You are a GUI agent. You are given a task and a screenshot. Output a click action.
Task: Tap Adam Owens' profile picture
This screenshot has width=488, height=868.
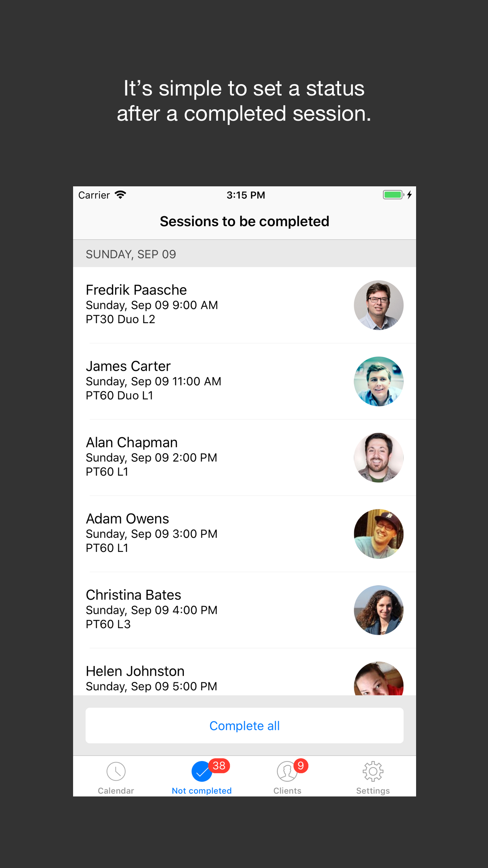click(x=378, y=534)
